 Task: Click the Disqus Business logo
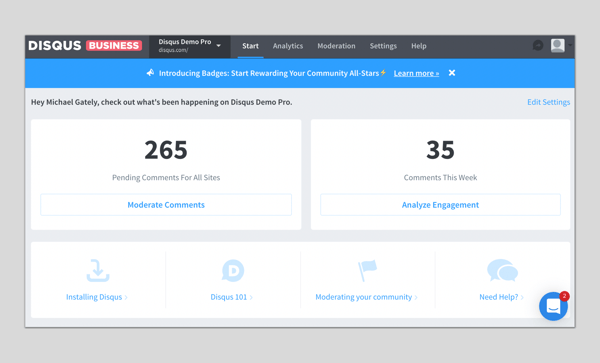tap(85, 46)
